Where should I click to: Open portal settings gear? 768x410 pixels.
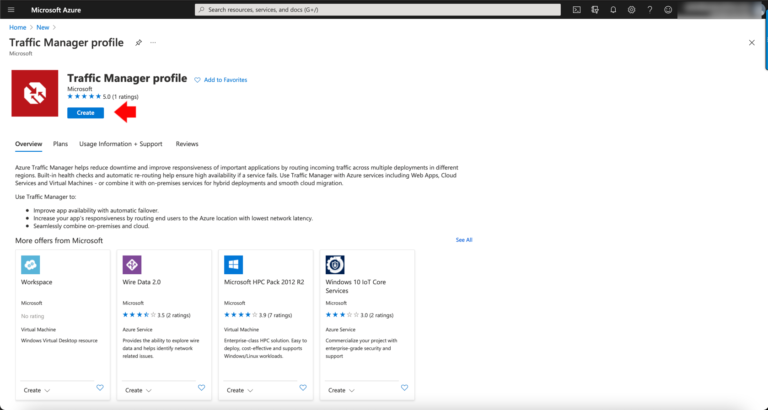[631, 10]
